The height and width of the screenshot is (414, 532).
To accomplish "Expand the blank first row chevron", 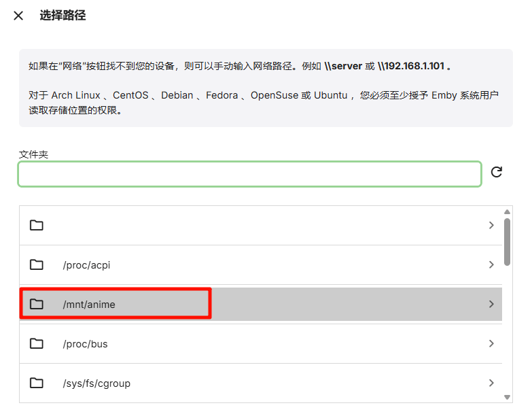I will point(491,225).
